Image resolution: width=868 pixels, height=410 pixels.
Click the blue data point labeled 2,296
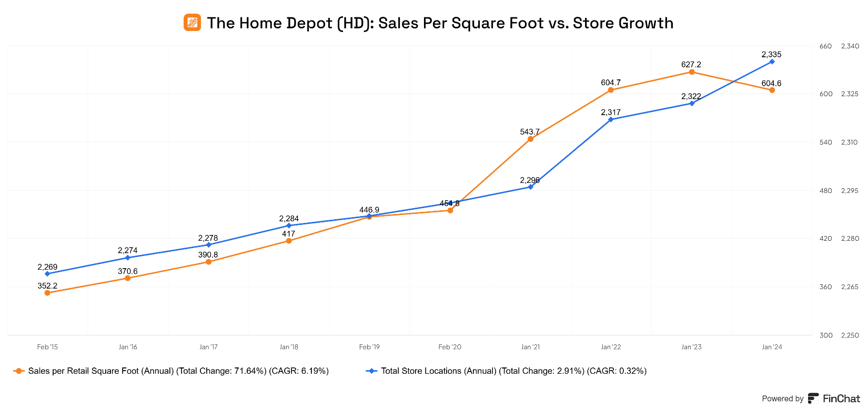click(530, 187)
